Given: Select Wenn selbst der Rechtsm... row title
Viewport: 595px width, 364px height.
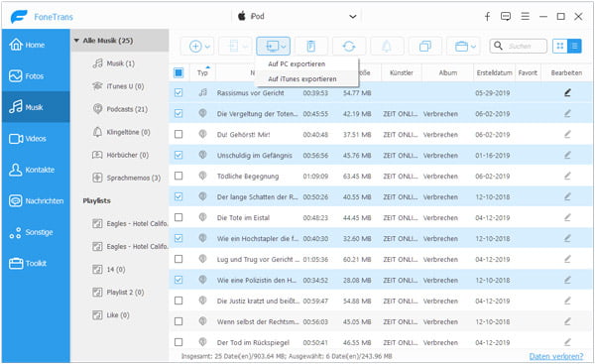Looking at the screenshot, I should pos(257,321).
